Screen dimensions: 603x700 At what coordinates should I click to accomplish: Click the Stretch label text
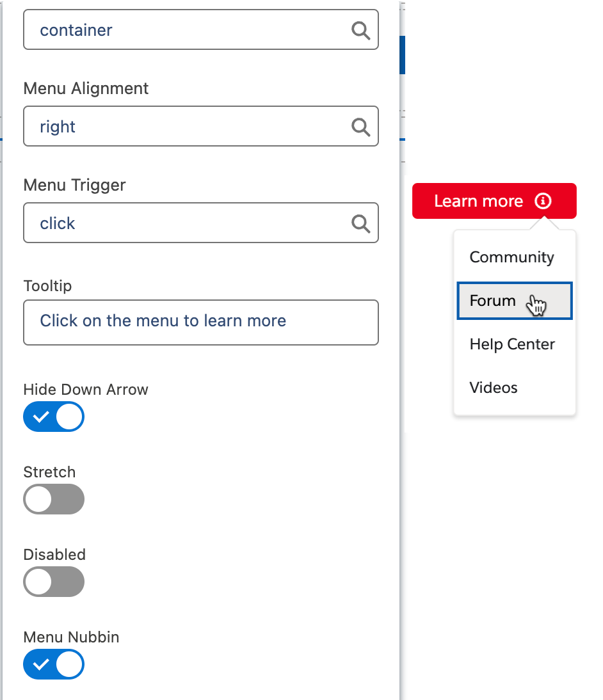point(49,472)
